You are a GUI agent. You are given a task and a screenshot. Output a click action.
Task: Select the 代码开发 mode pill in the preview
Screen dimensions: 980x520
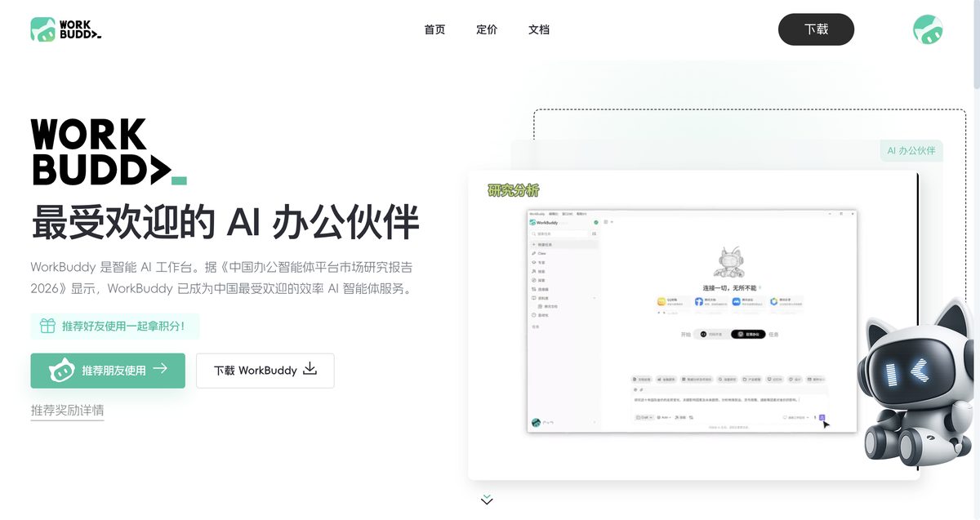pyautogui.click(x=710, y=334)
